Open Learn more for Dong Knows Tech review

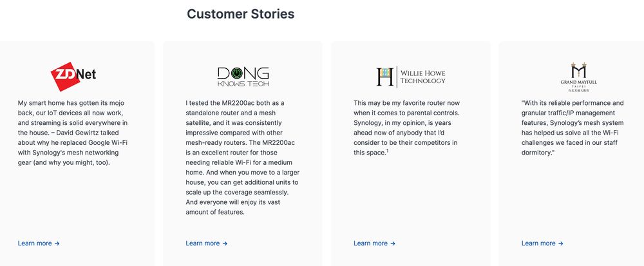[x=202, y=243]
